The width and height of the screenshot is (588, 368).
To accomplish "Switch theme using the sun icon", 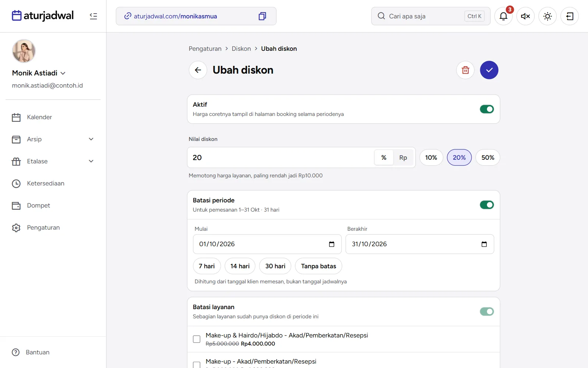I will (x=548, y=16).
